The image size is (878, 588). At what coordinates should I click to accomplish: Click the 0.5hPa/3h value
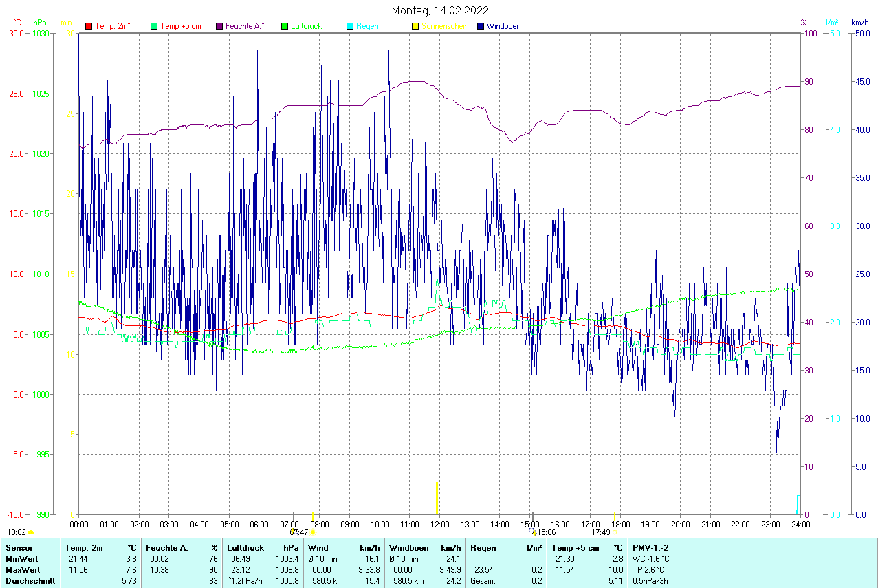[650, 581]
